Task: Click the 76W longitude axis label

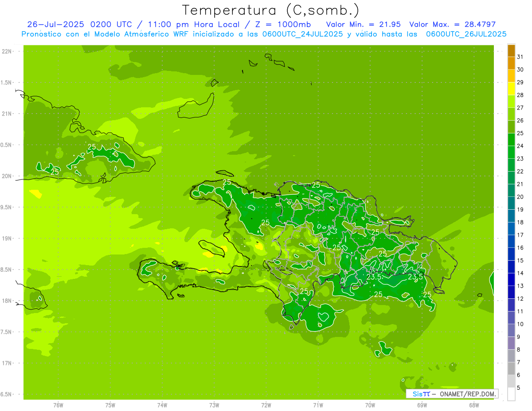Action: click(58, 405)
